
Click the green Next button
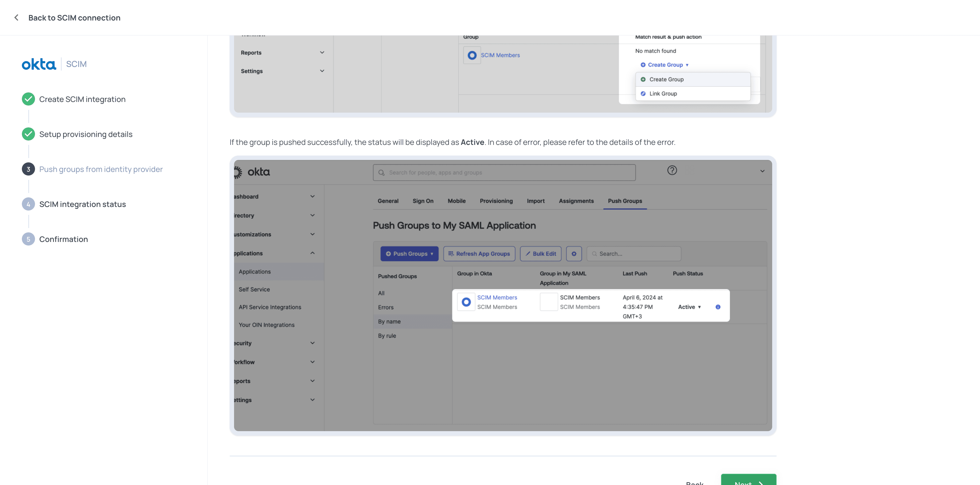point(748,480)
